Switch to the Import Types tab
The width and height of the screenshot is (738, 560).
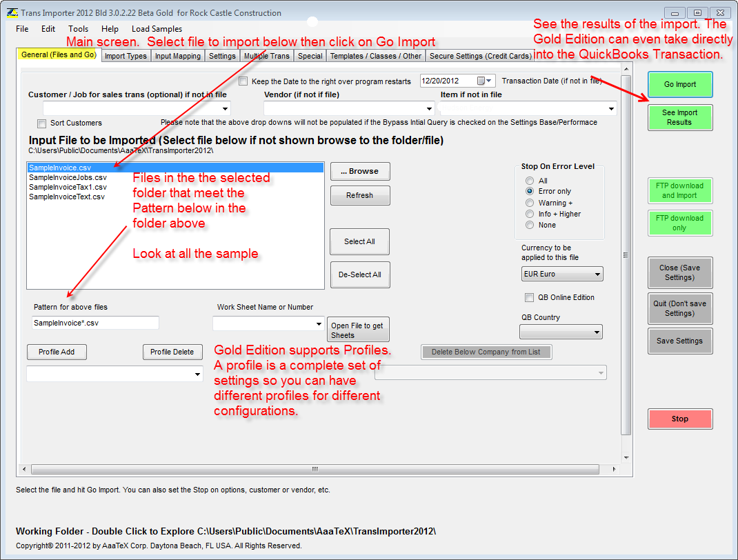[x=126, y=56]
